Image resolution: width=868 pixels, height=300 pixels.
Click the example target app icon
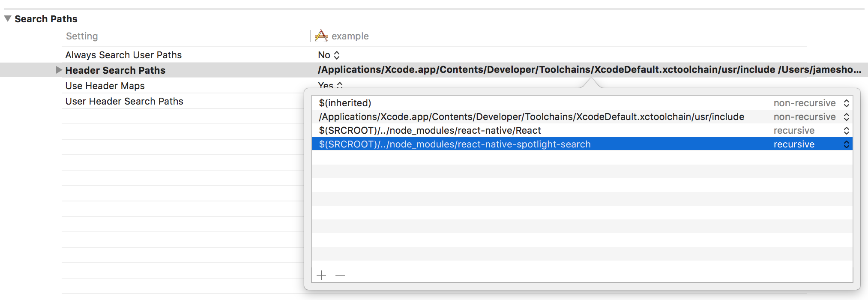click(321, 36)
